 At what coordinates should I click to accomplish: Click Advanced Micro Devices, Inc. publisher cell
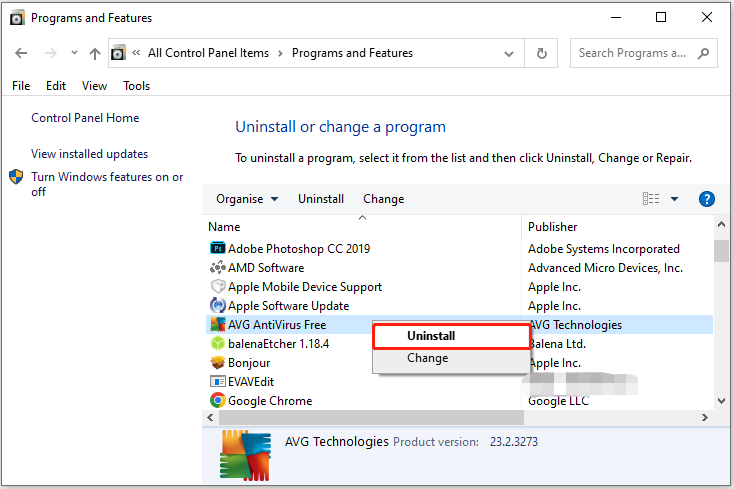tap(605, 268)
